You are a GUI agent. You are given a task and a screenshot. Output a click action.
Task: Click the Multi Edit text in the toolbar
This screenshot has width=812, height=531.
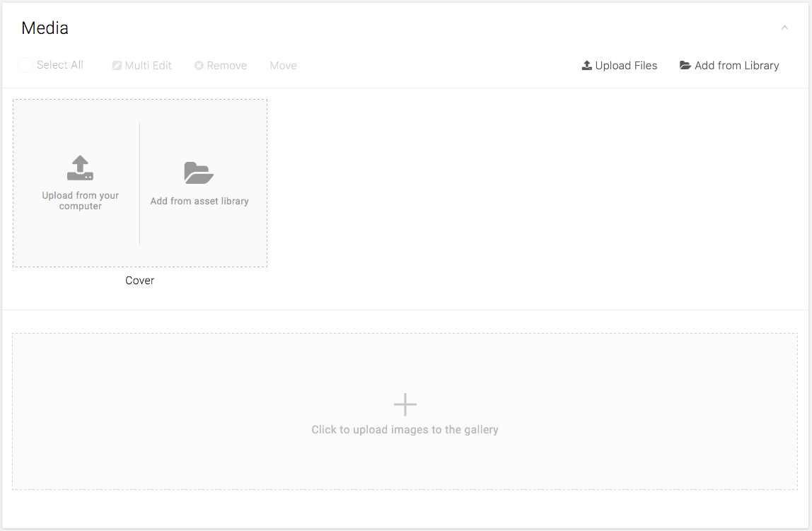[149, 66]
